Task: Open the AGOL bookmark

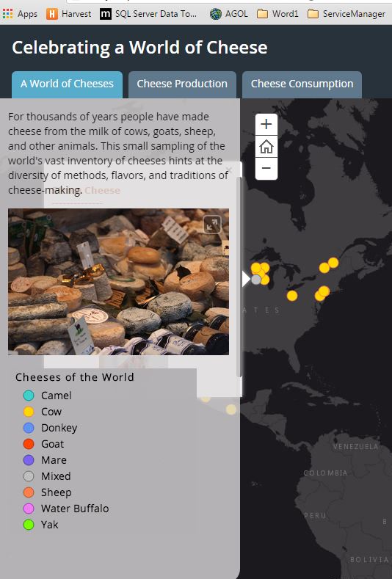Action: pyautogui.click(x=229, y=14)
